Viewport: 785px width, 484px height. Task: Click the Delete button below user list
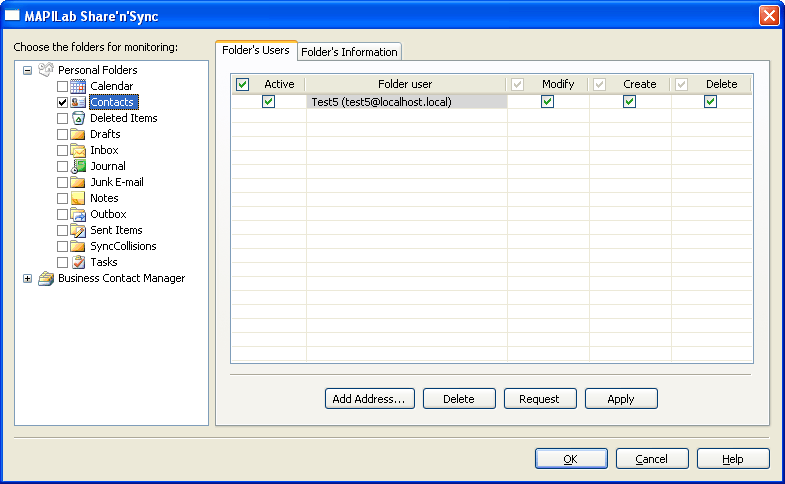(x=459, y=399)
